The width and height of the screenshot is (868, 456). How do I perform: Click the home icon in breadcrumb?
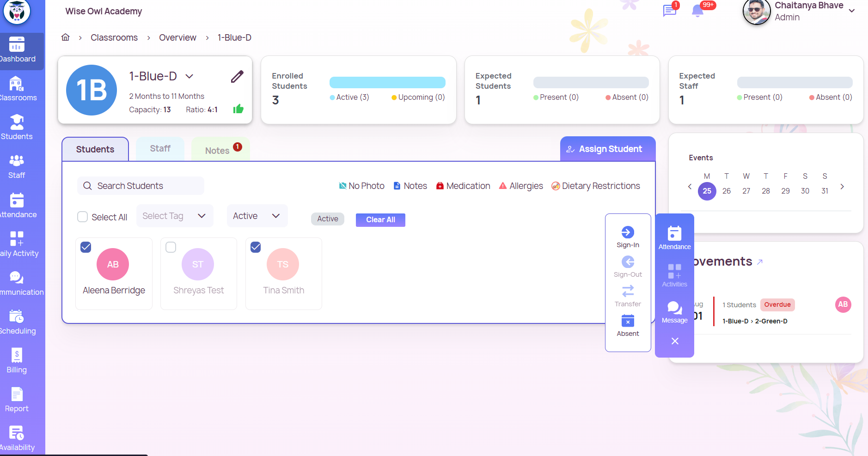point(66,37)
